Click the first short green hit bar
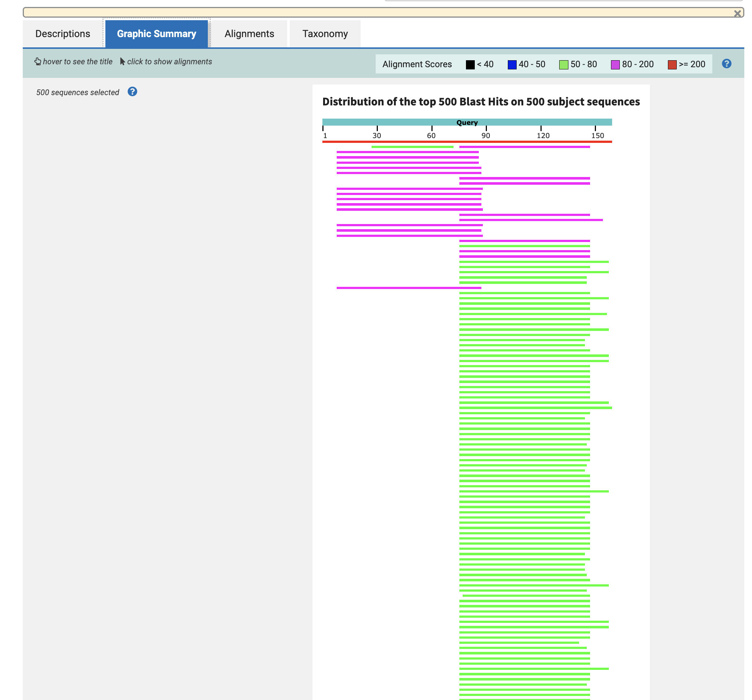 pos(412,147)
